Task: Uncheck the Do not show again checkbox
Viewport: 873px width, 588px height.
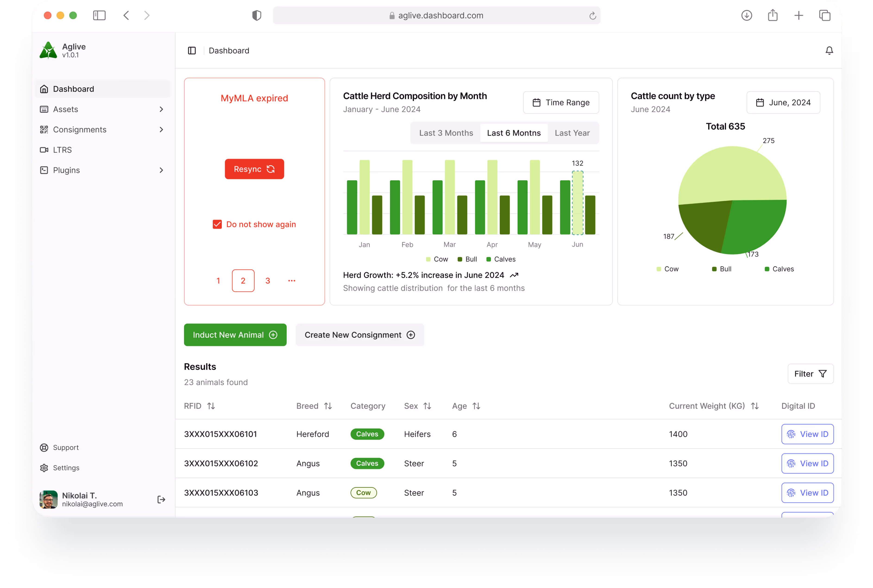Action: [x=217, y=224]
